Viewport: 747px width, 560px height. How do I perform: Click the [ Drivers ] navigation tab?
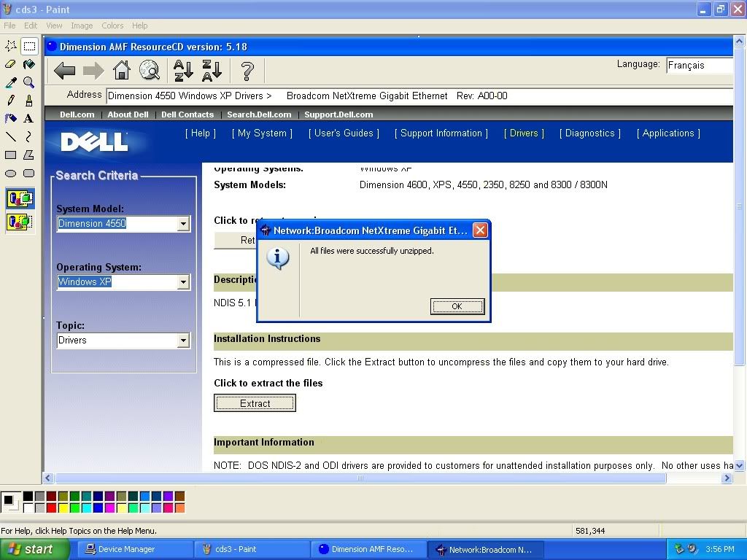[524, 133]
